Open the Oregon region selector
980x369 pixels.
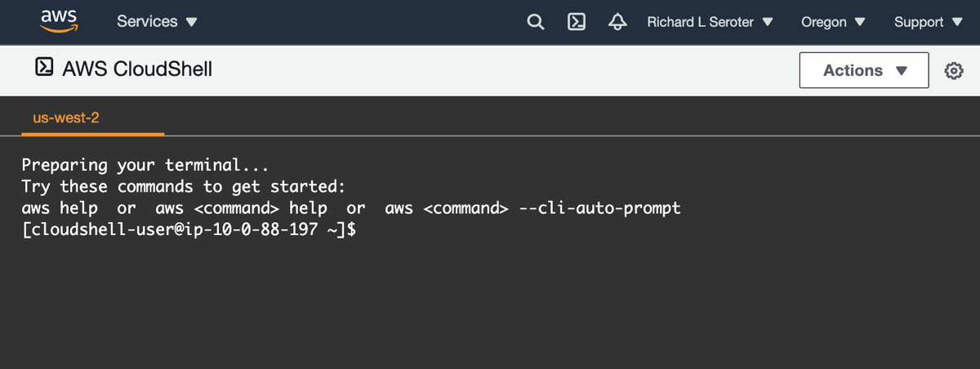(833, 22)
